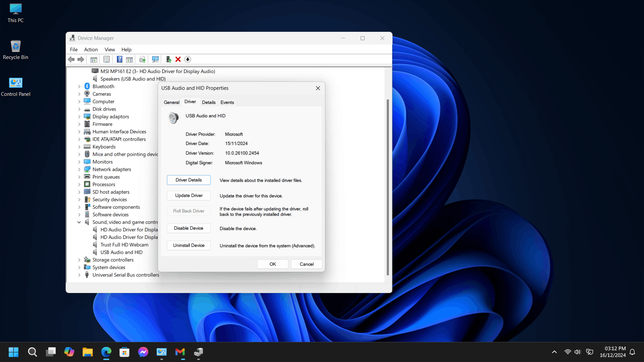Viewport: 644px width, 362px height.
Task: Switch to the Events tab
Action: 227,103
